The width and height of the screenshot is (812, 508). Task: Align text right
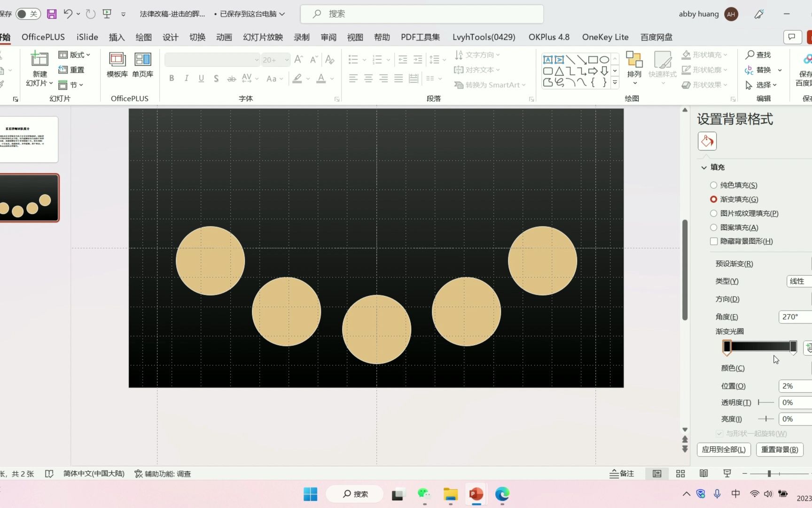click(x=383, y=79)
